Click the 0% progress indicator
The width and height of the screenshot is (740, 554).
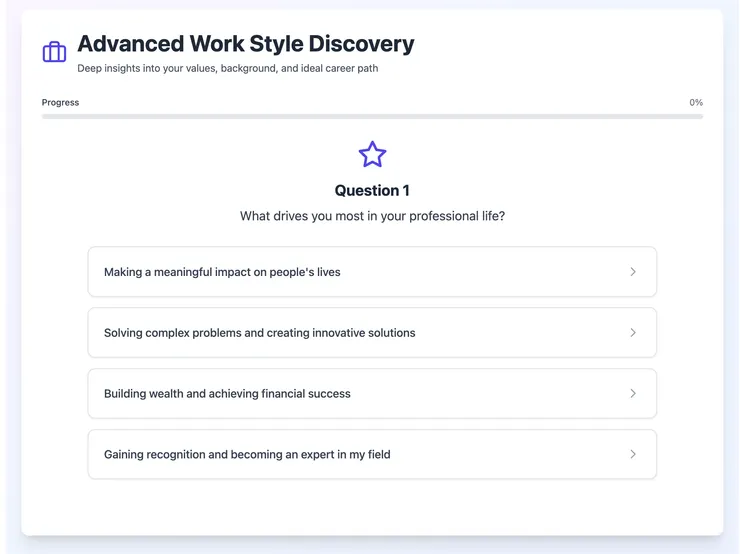point(696,103)
